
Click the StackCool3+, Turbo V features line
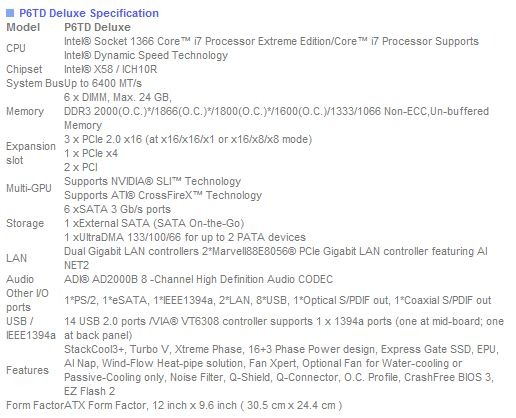[281, 349]
